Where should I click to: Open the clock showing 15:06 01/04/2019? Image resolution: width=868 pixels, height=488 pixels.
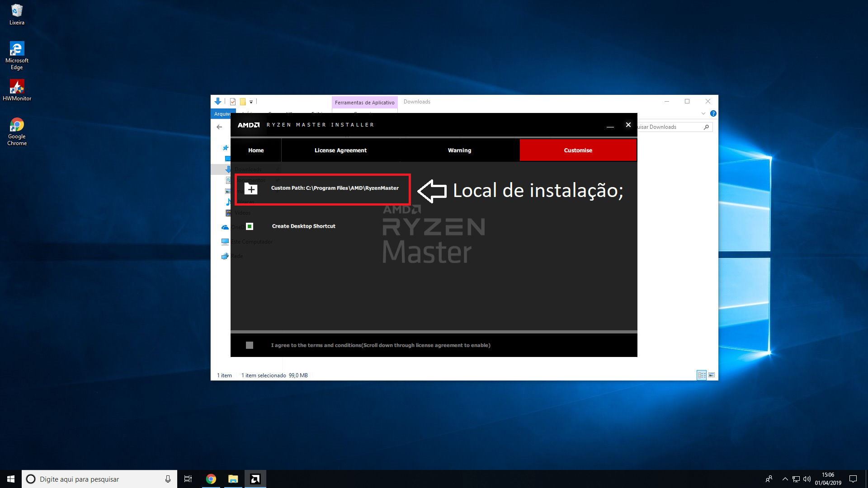pyautogui.click(x=828, y=479)
